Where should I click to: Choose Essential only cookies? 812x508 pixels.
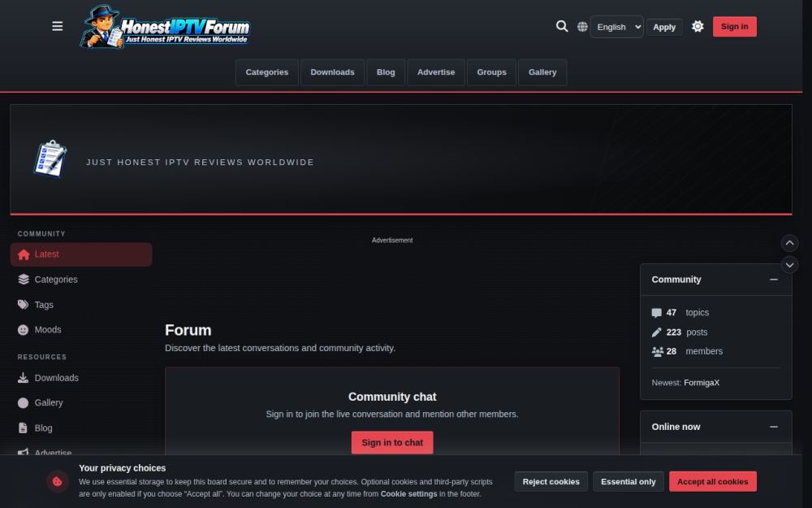628,481
